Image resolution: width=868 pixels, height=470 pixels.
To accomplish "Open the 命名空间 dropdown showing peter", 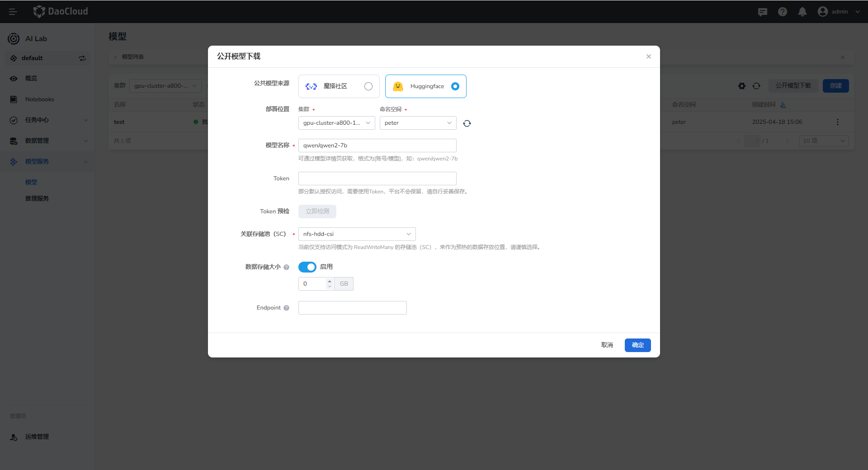I will point(418,123).
